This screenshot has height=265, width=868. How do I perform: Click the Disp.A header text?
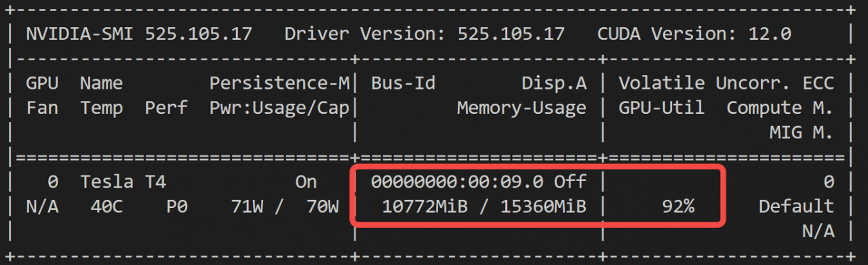point(554,83)
